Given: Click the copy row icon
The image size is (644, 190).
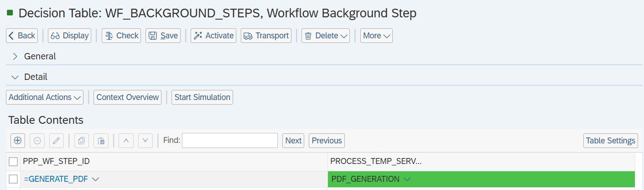Looking at the screenshot, I should click(x=82, y=141).
